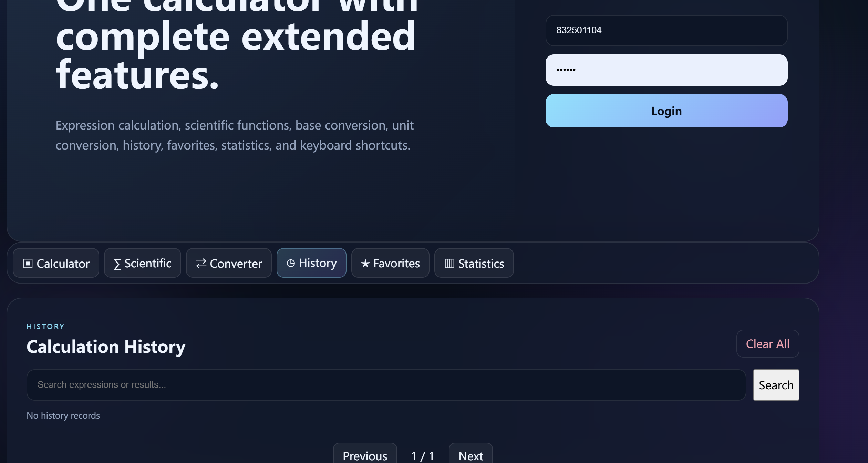This screenshot has height=463, width=868.
Task: Click the square icon on Calculator tab
Action: pos(28,264)
